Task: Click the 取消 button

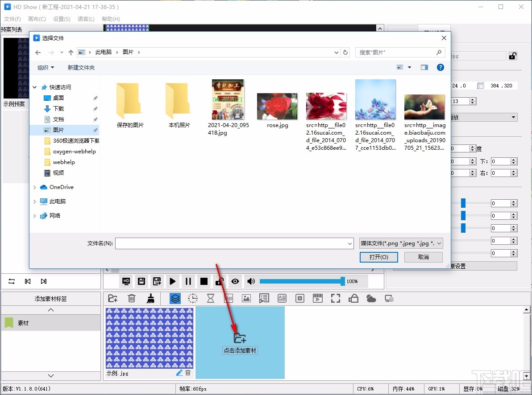Action: (x=424, y=257)
